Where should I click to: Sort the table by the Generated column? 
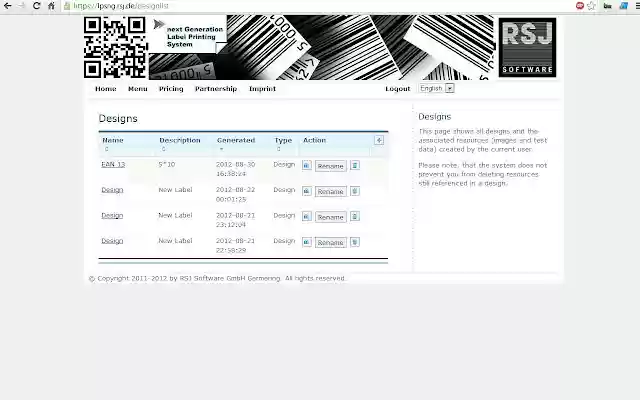click(x=236, y=140)
